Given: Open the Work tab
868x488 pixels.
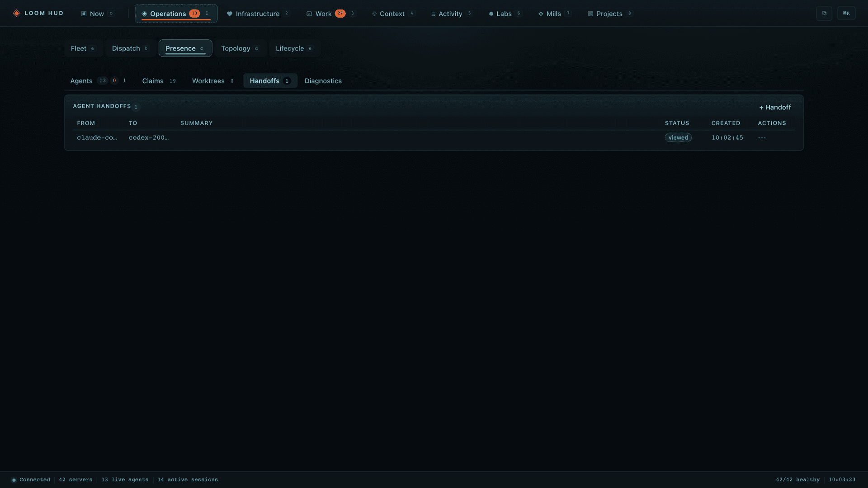Looking at the screenshot, I should (x=331, y=14).
